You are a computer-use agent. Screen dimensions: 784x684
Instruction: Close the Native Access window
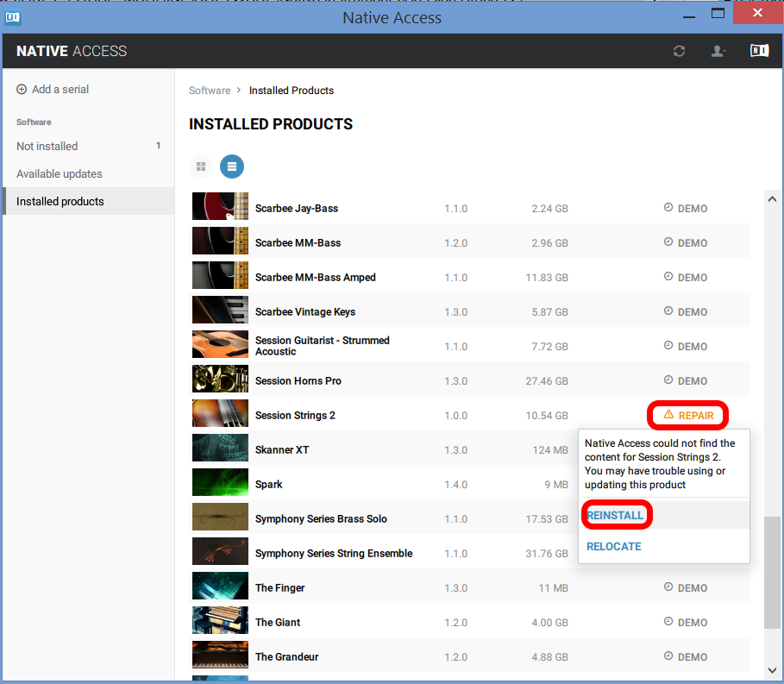pyautogui.click(x=757, y=12)
